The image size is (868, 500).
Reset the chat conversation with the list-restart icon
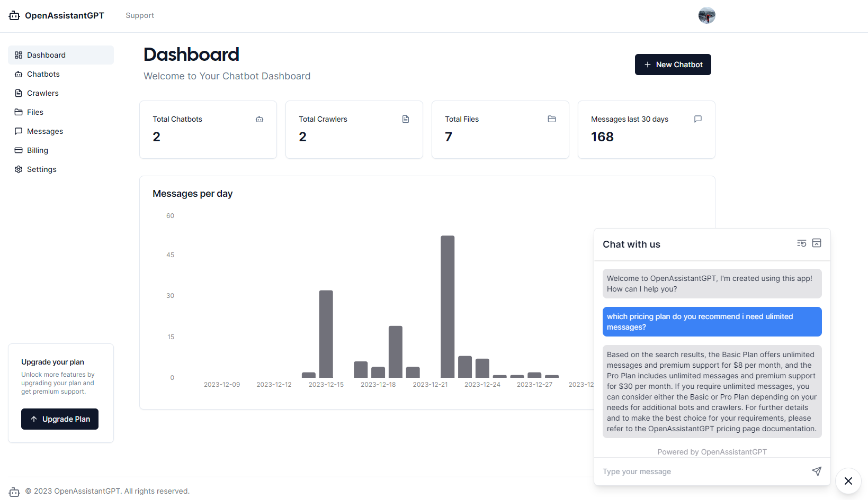tap(802, 243)
